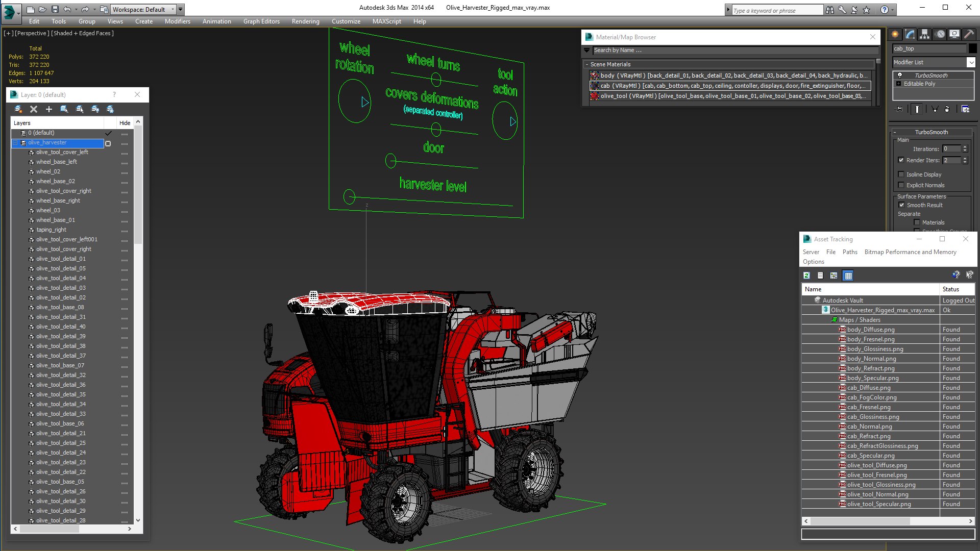
Task: Click the Open File folder icon
Action: [x=43, y=9]
